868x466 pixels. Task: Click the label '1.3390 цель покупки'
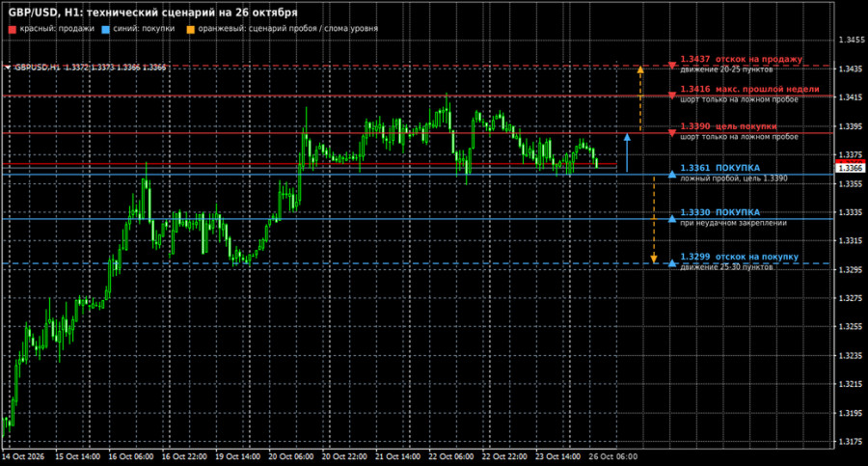(728, 126)
